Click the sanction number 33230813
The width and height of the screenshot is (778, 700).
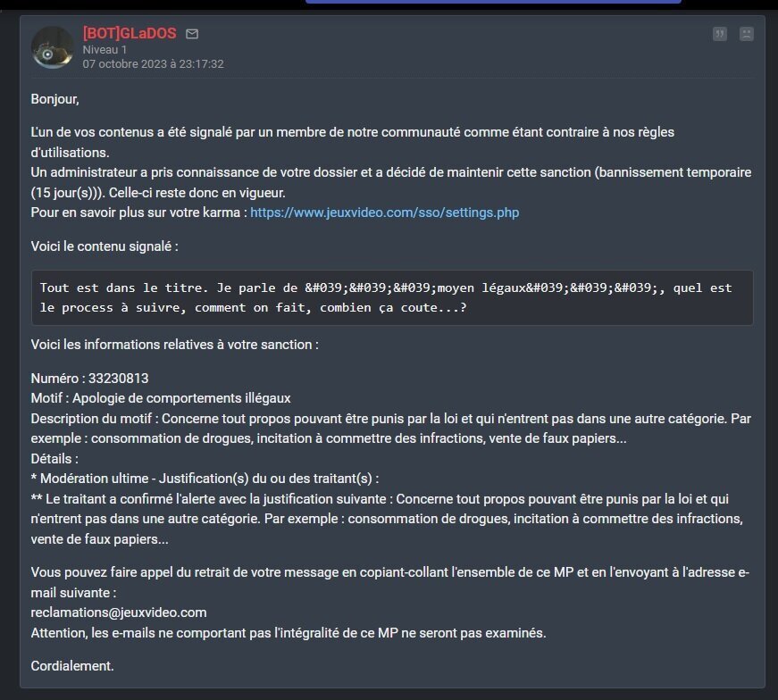(118, 379)
